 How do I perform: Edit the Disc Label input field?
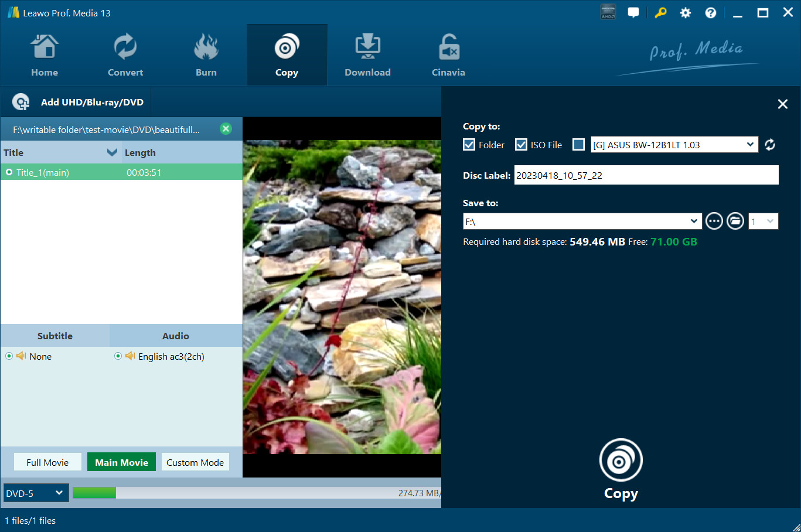(646, 175)
